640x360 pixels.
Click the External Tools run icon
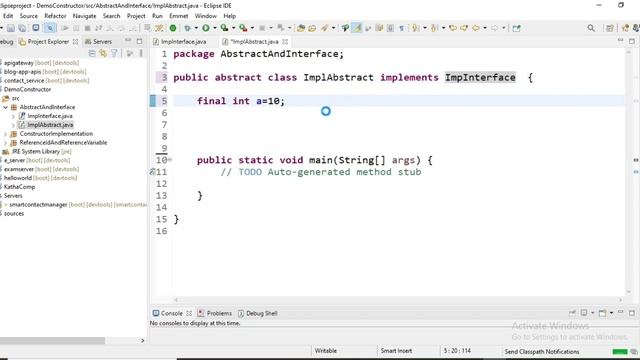click(243, 28)
